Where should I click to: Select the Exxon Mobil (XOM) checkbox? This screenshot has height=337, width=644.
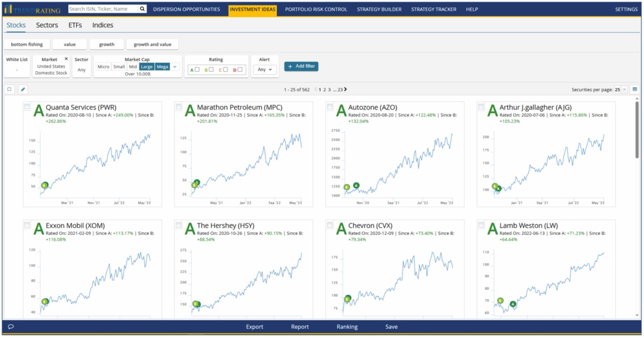[27, 224]
